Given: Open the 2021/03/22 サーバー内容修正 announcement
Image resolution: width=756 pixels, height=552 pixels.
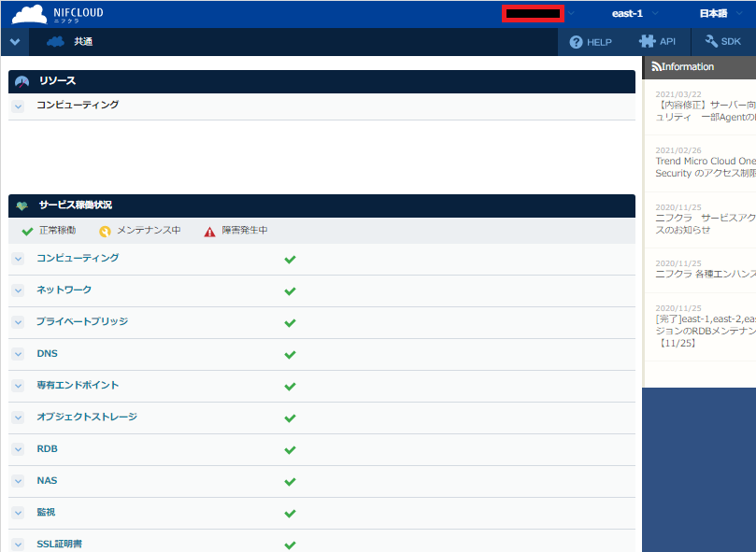Looking at the screenshot, I should pyautogui.click(x=706, y=106).
